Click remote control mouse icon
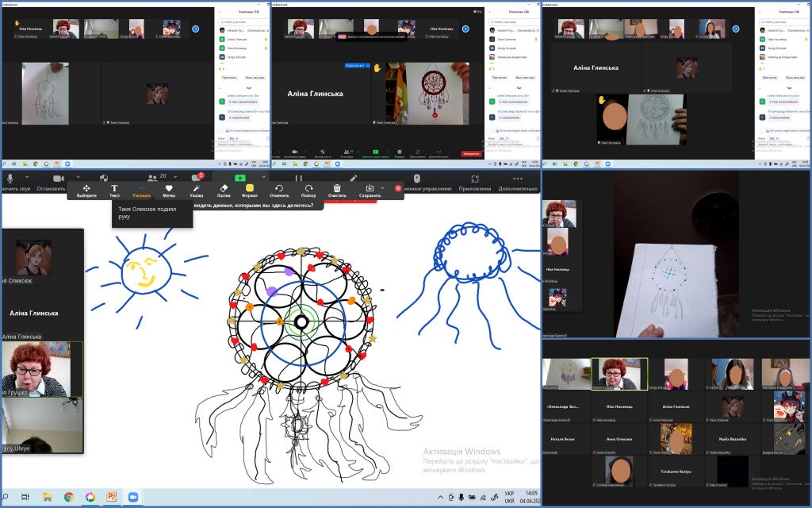Viewport: 812px width, 508px height. (416, 179)
